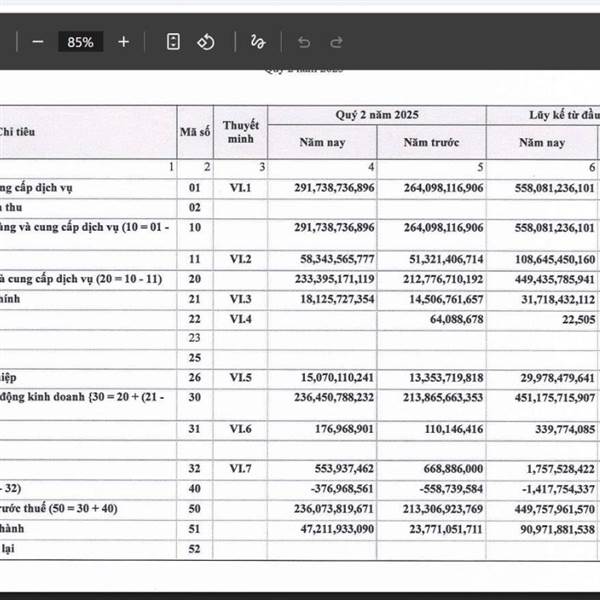Click value 23,771,051,711 in row 51
Image resolution: width=600 pixels, height=600 pixels.
click(446, 529)
